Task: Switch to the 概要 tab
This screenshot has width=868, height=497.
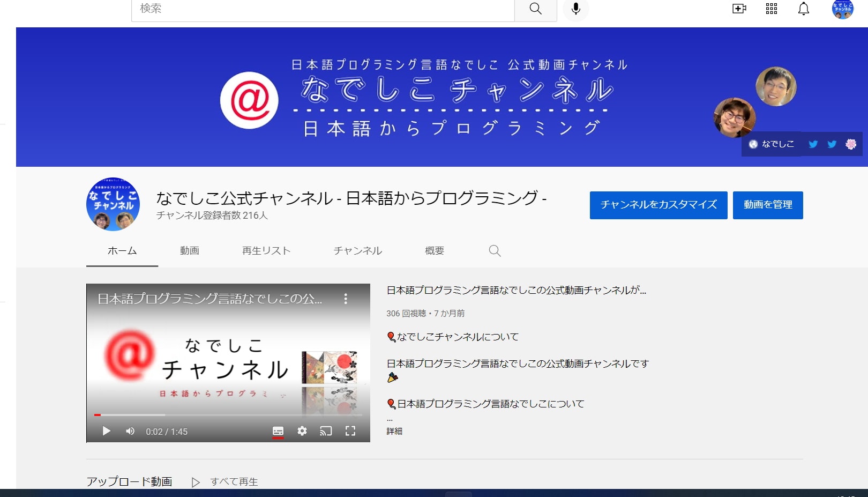Action: click(435, 251)
